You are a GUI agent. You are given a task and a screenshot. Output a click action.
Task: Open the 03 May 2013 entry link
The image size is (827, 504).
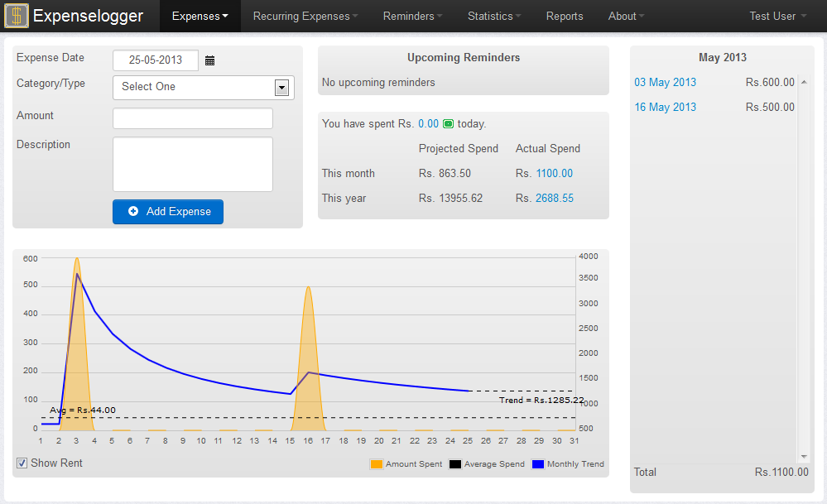click(665, 82)
